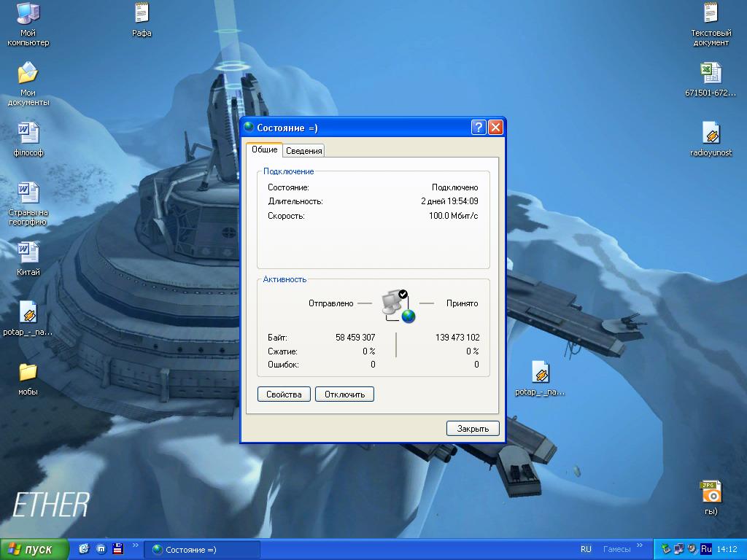Click the network computers activity icon
The width and height of the screenshot is (747, 560).
click(398, 306)
